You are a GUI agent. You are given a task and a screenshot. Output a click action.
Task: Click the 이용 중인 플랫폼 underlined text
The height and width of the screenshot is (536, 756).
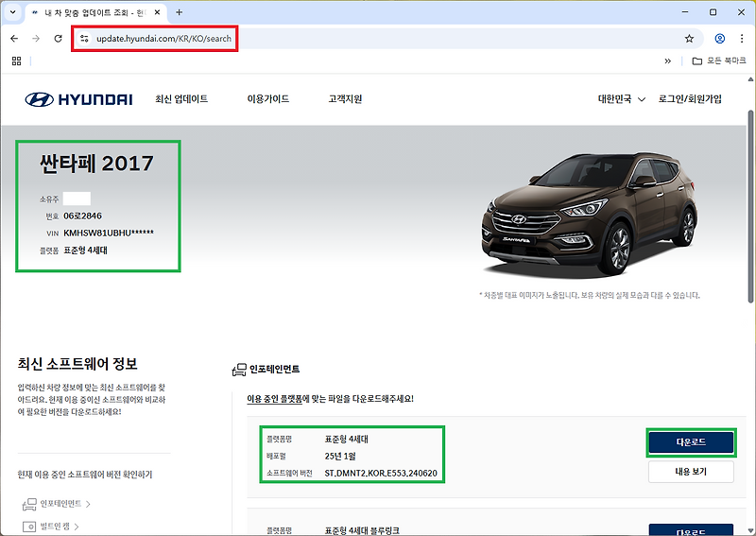pos(274,399)
